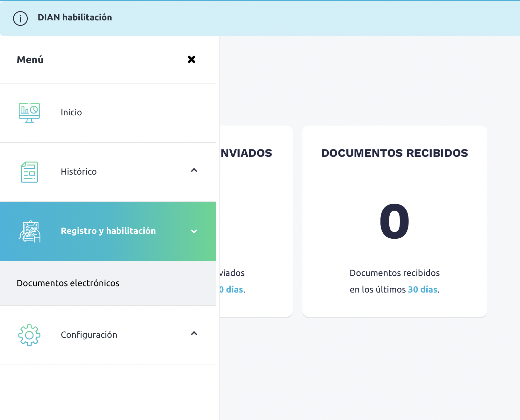Click the Inicio dashboard monitor icon
The width and height of the screenshot is (520, 420).
(x=29, y=113)
